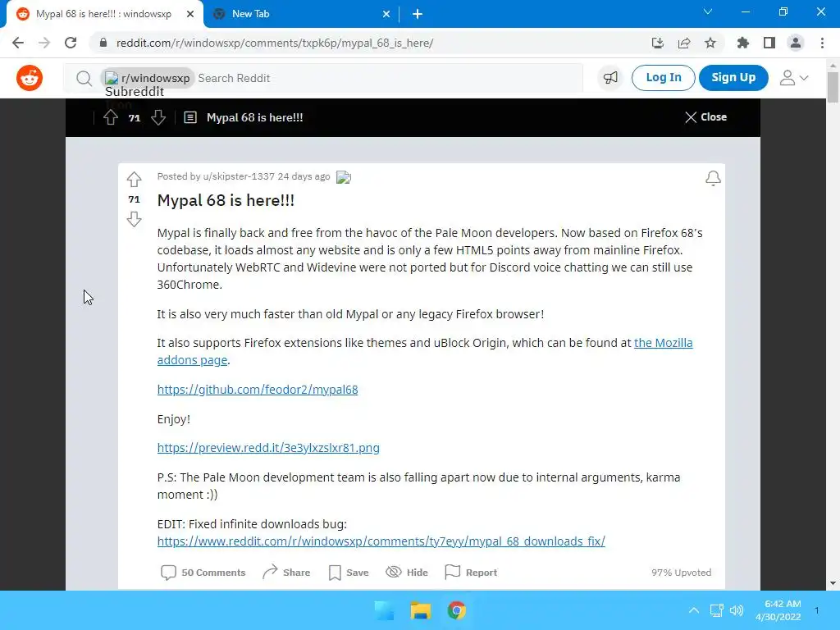
Task: Click the share page icon in address bar
Action: pyautogui.click(x=684, y=43)
